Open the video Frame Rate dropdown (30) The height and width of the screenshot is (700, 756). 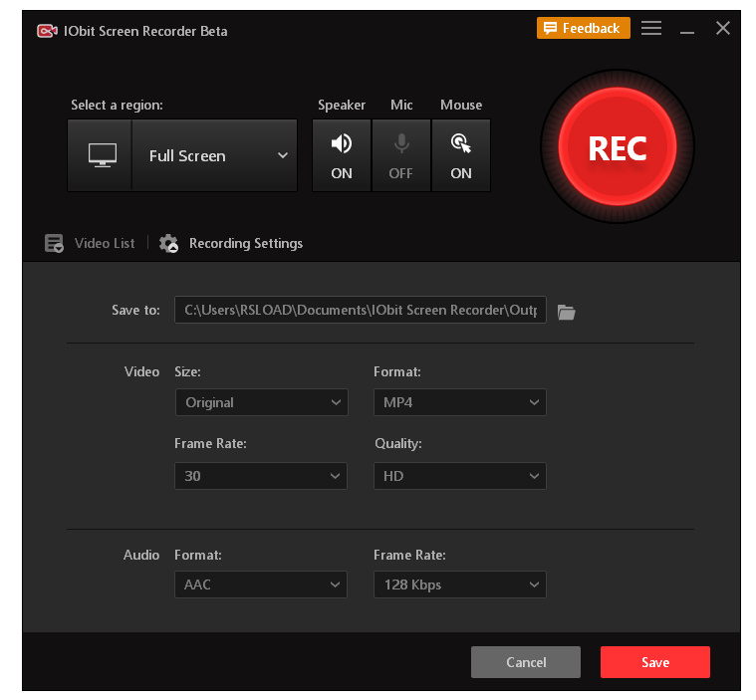(261, 476)
